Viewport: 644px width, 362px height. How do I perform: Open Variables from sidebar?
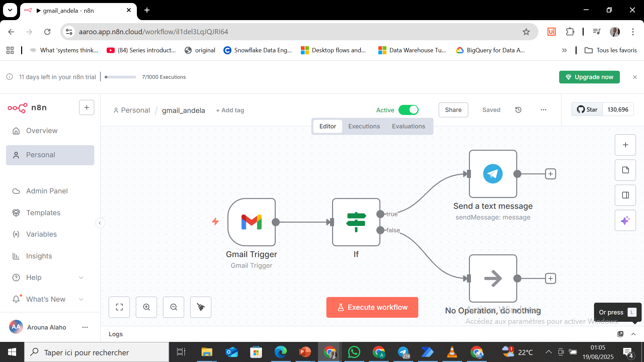point(50,234)
